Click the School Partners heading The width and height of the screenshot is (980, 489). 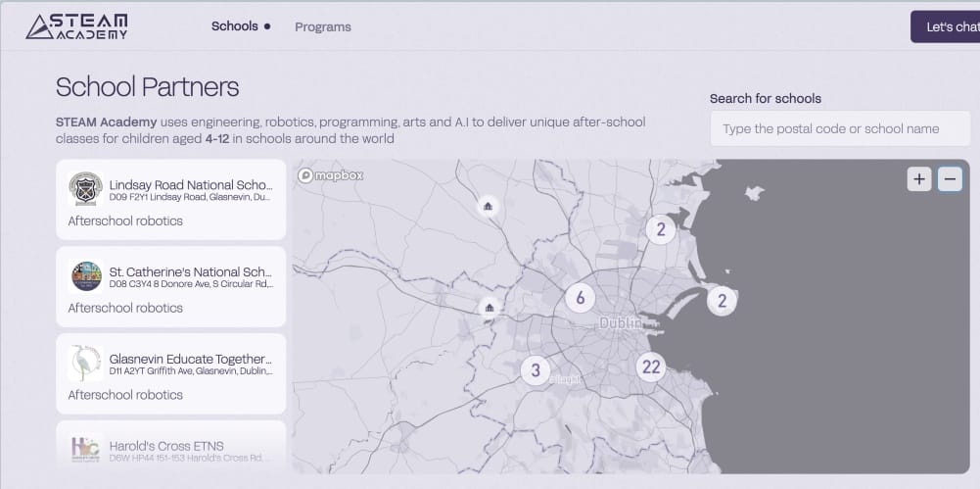[148, 87]
